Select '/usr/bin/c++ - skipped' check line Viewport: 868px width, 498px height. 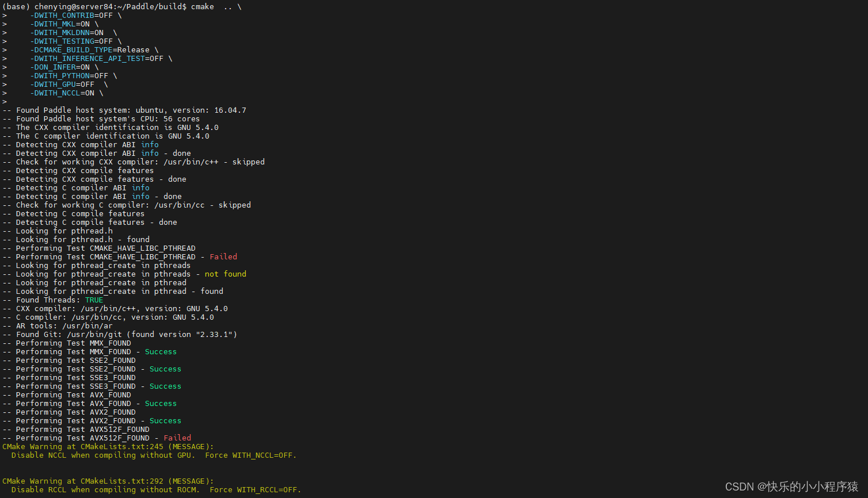click(134, 162)
